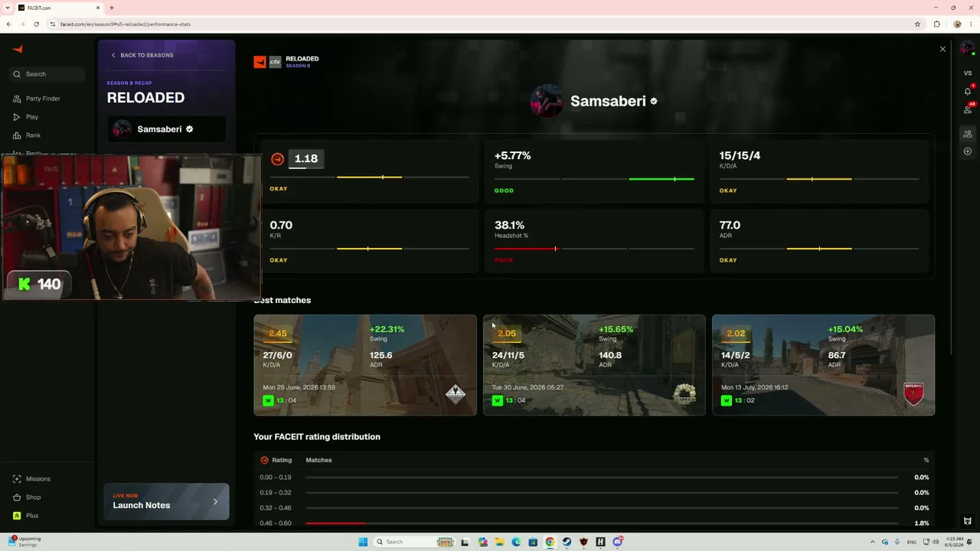Open the VS matchmaking icon
Screen dimensions: 980x551
[x=968, y=73]
